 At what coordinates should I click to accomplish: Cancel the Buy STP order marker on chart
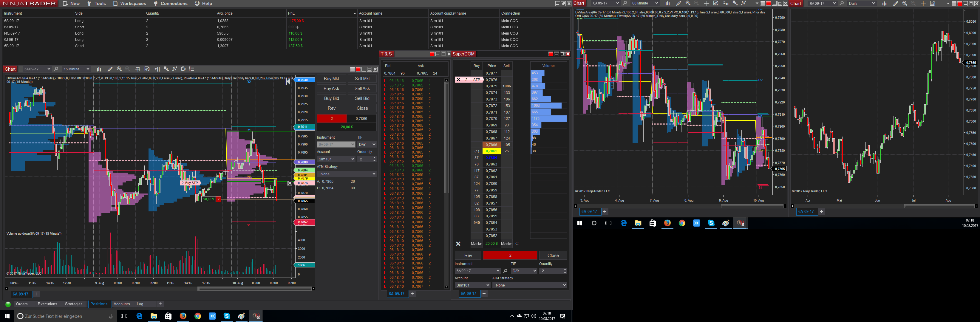[x=290, y=183]
